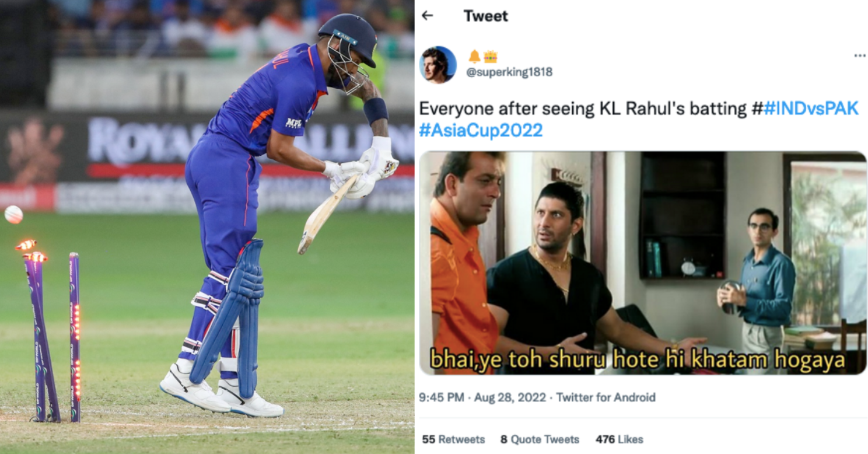Screen dimensions: 868x454
Task: Open the three-dot more options menu
Action: pos(859,55)
